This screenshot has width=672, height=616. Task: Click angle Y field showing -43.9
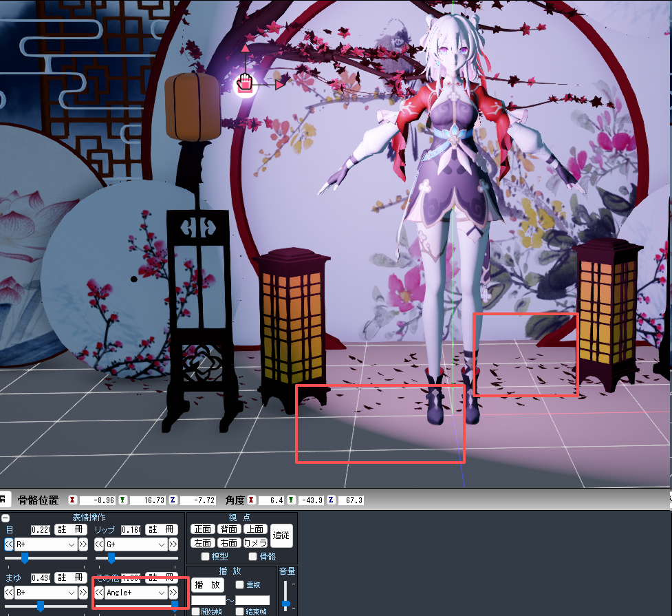click(x=311, y=500)
